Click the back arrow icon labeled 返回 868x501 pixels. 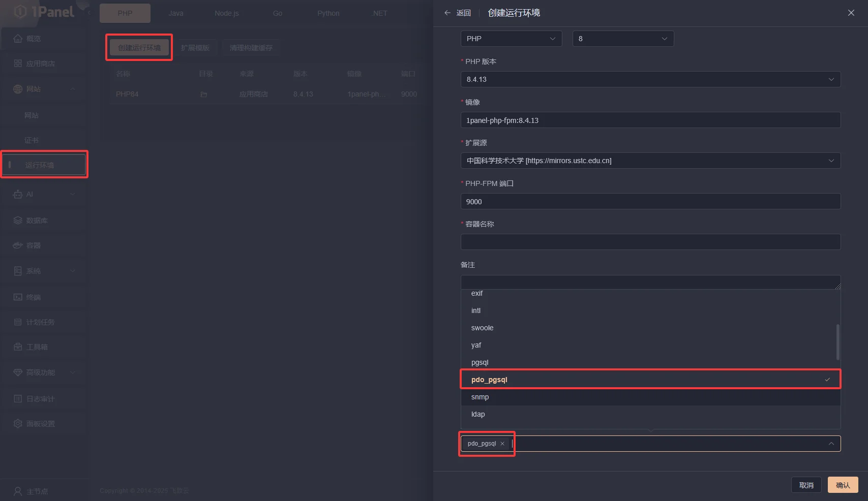point(447,13)
